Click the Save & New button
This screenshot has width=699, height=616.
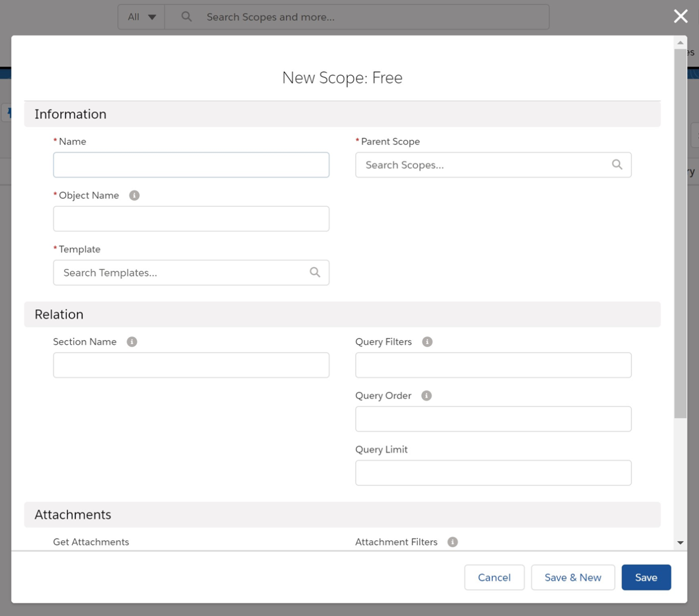click(573, 578)
